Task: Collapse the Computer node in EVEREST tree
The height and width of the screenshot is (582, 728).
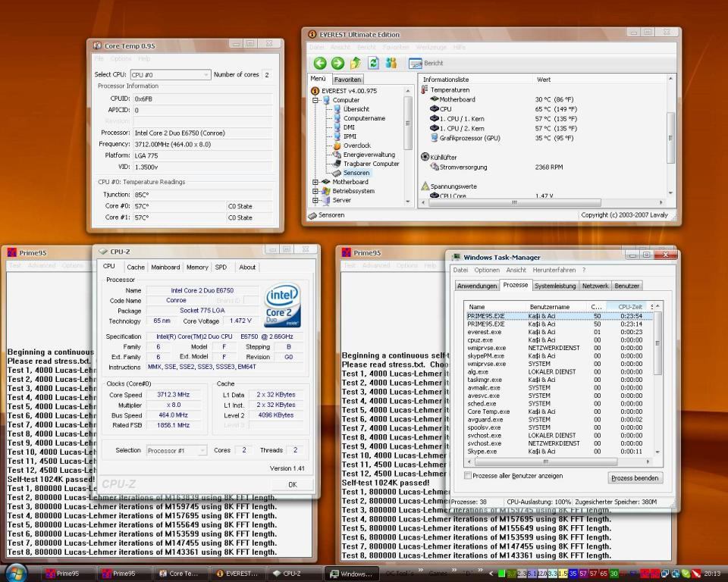Action: click(315, 100)
